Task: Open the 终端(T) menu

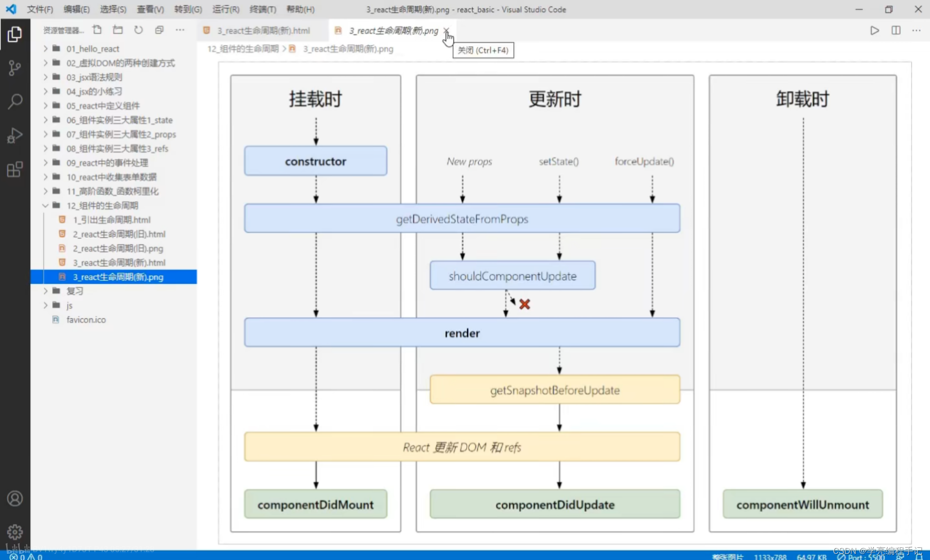Action: 263,9
